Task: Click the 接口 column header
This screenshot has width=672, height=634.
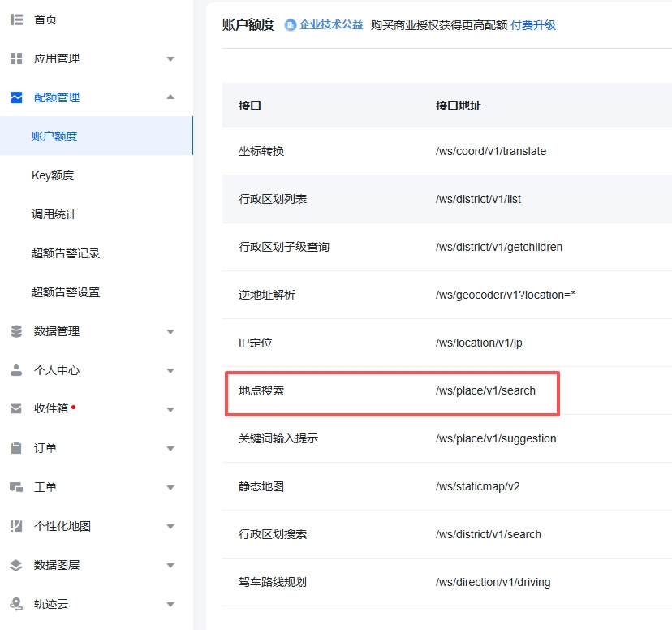Action: click(250, 106)
